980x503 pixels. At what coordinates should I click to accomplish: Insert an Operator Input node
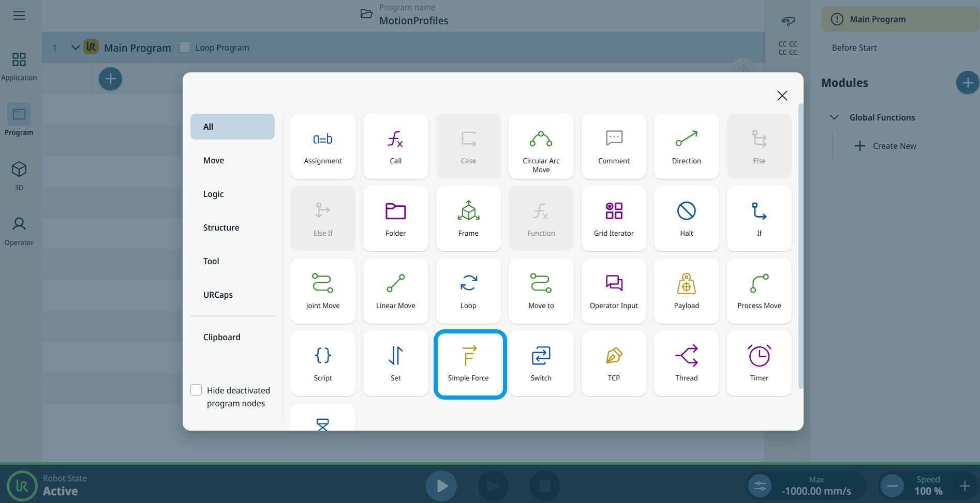point(614,291)
